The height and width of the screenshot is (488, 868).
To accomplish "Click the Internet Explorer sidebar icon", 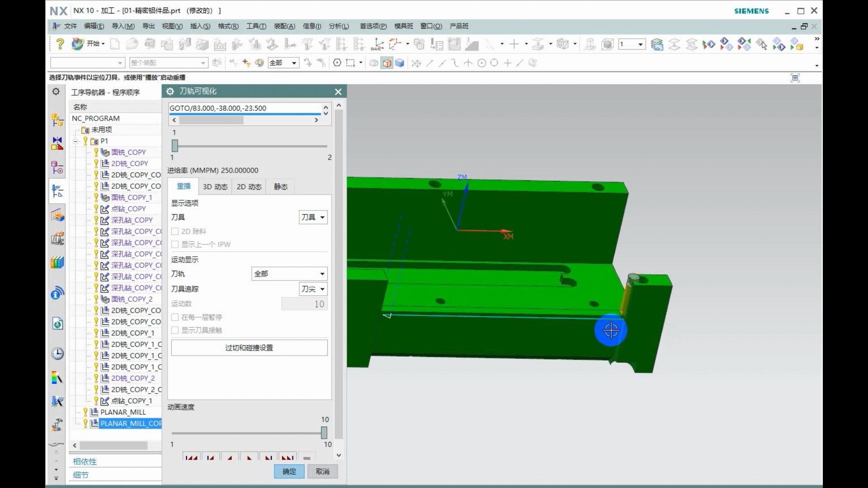I will point(57,324).
